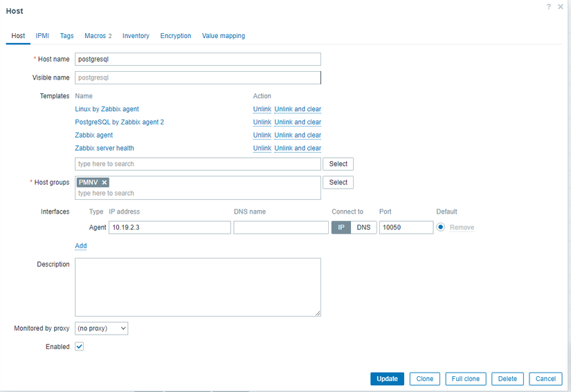The height and width of the screenshot is (392, 571).
Task: Focus the IP address field
Action: coord(170,227)
